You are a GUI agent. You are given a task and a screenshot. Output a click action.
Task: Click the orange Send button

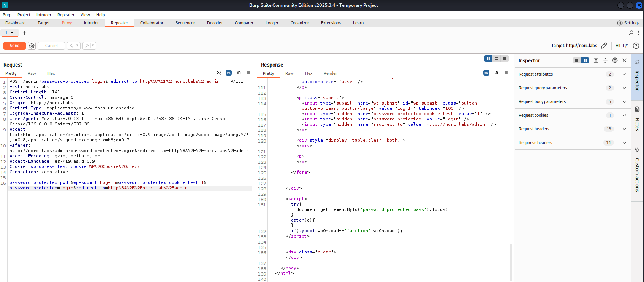coord(14,46)
